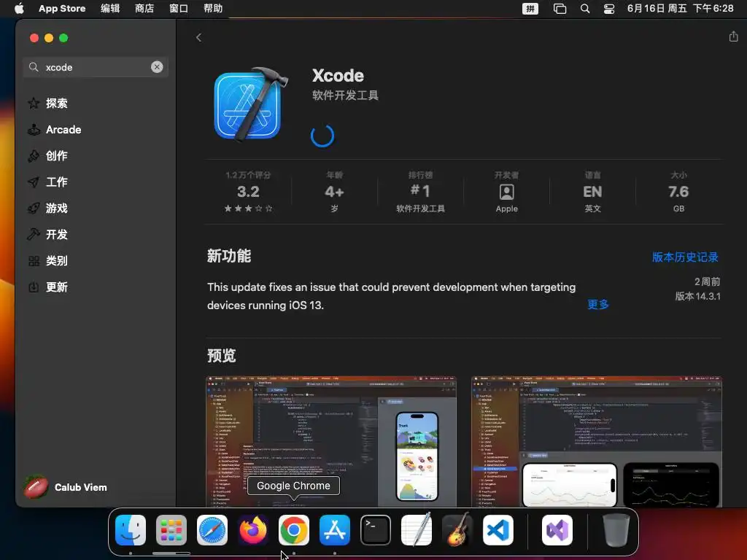Go back with the back chevron

click(x=198, y=38)
